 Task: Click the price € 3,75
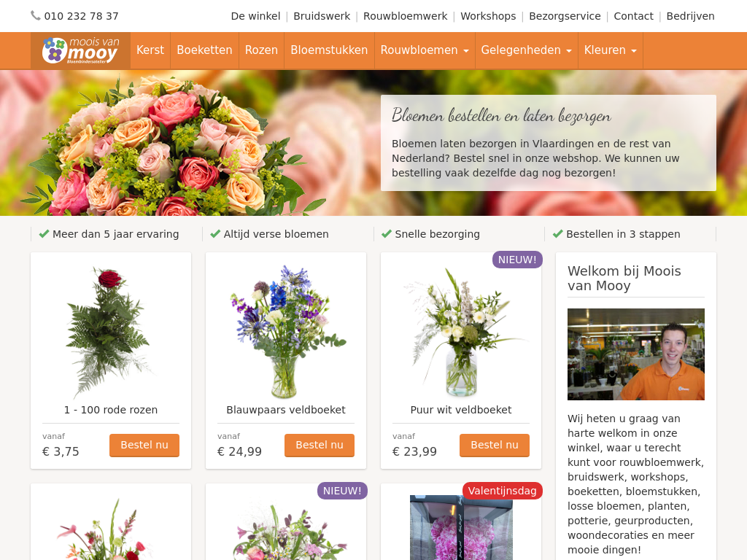(x=61, y=451)
